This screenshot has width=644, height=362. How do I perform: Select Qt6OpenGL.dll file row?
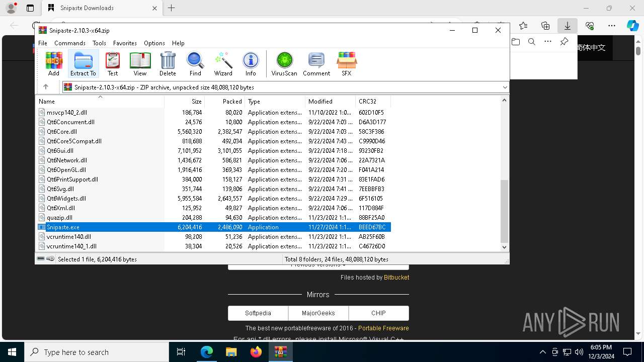pyautogui.click(x=213, y=170)
